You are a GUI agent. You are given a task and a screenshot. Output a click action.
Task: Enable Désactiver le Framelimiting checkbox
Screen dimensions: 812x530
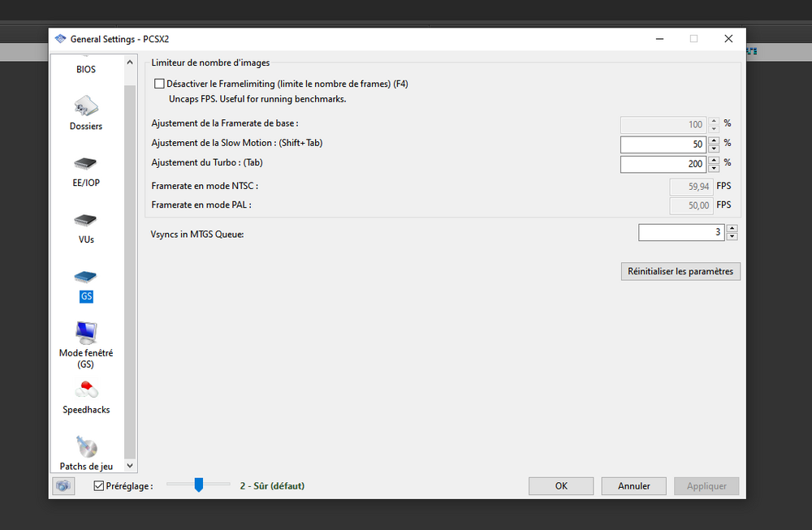(159, 84)
